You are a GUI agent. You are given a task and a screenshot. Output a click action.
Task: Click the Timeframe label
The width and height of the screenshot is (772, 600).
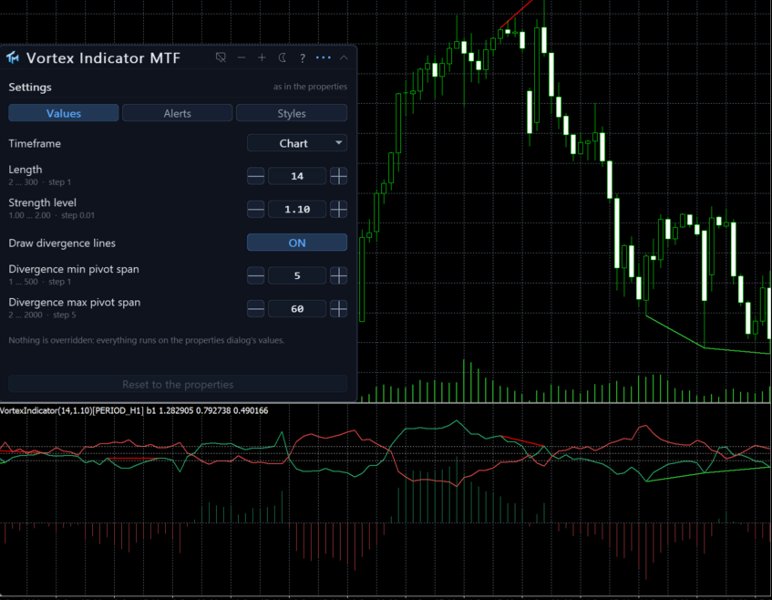34,143
